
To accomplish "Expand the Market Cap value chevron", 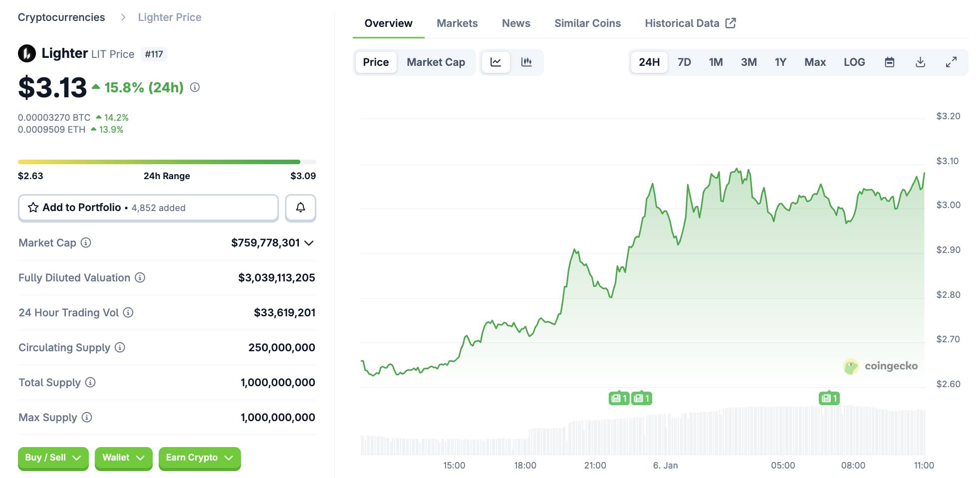I will pyautogui.click(x=309, y=243).
